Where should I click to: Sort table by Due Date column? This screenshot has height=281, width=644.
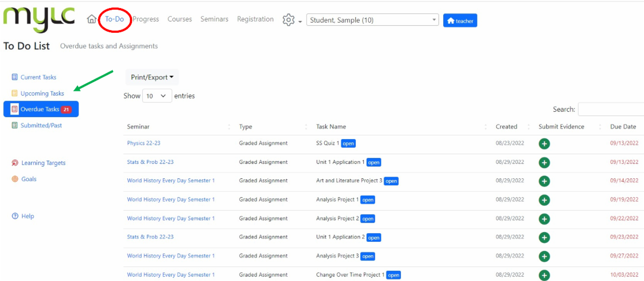click(623, 127)
